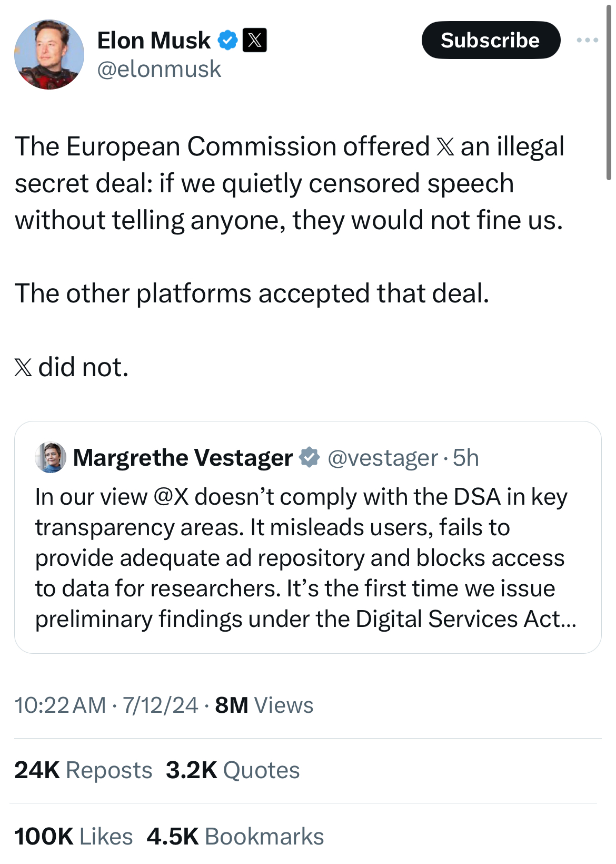
Task: Click the vertical scrollbar on the right edge
Action: [609, 92]
